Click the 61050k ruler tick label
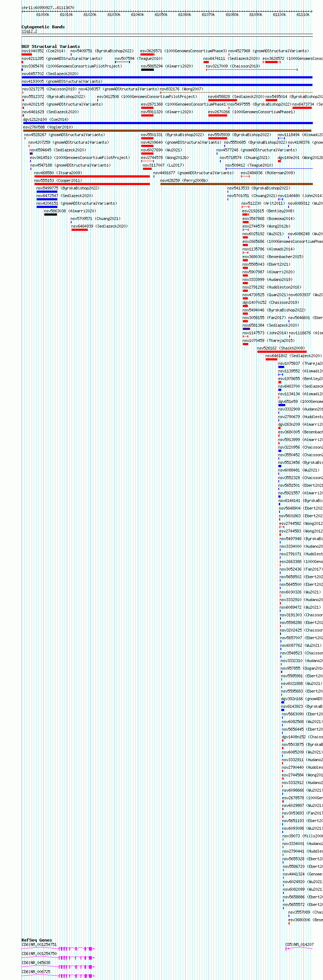The image size is (323, 980). [x=161, y=15]
